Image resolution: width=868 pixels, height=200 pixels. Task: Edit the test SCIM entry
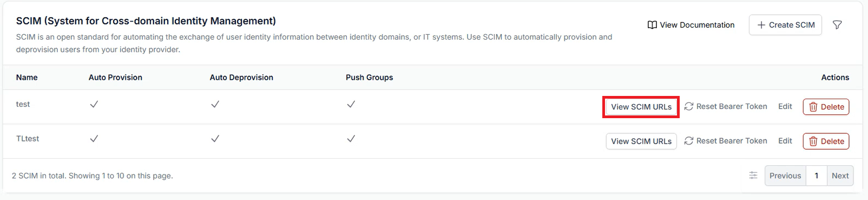pyautogui.click(x=785, y=106)
